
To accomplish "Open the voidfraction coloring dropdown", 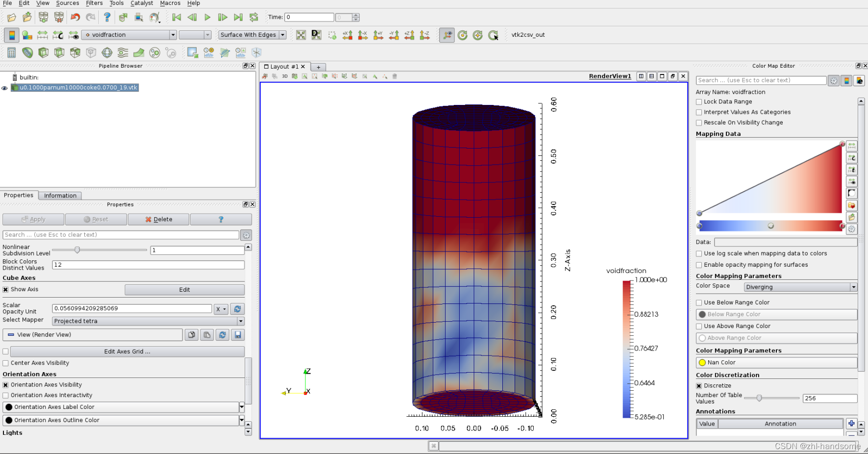I will coord(129,35).
